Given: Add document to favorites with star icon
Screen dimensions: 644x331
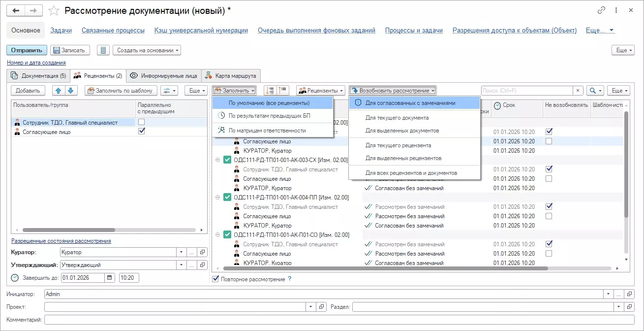Looking at the screenshot, I should (55, 10).
